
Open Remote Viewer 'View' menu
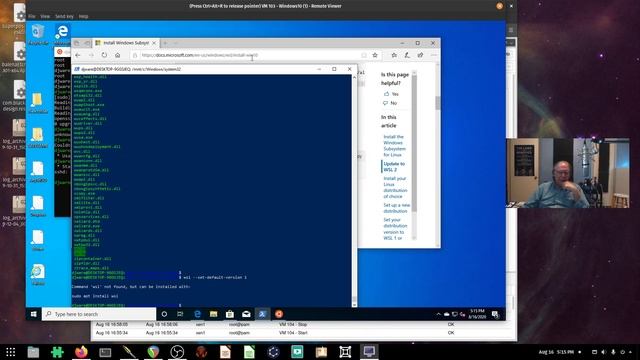(45, 16)
